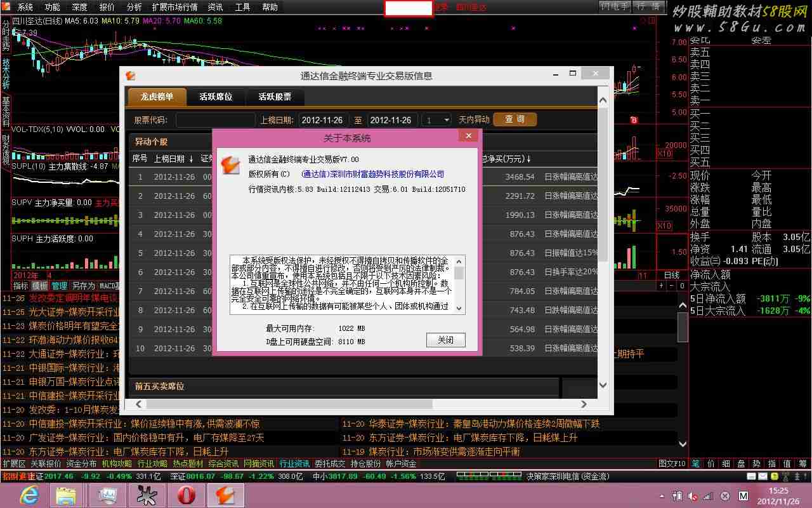Select the 筹 tab in bottom-right corner
This screenshot has height=508, width=812.
pyautogui.click(x=802, y=464)
